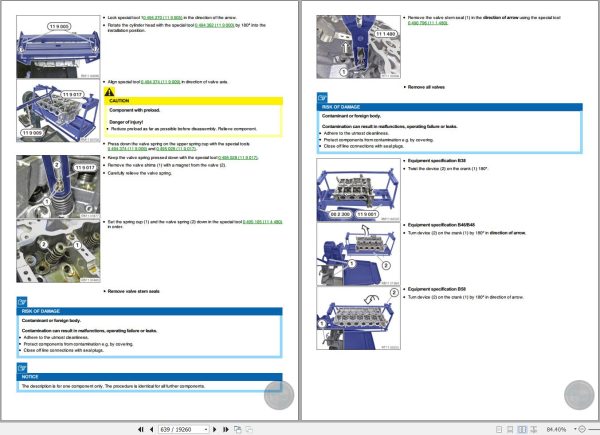Image resolution: width=600 pixels, height=435 pixels.
Task: Click the image labeled 00 2 300 and 11 9 001
Action: point(359,190)
